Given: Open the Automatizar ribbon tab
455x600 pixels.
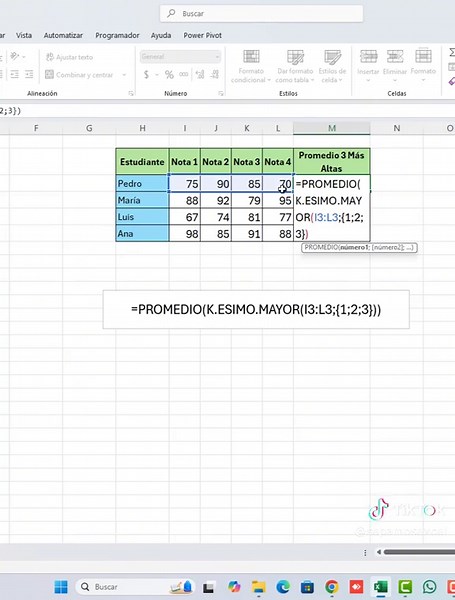Looking at the screenshot, I should (63, 35).
